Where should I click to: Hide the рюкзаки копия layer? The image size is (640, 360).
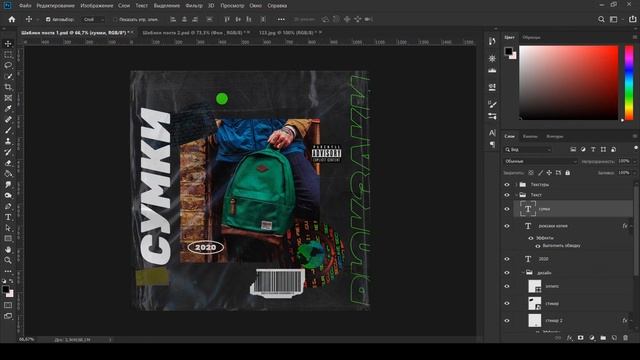(507, 226)
